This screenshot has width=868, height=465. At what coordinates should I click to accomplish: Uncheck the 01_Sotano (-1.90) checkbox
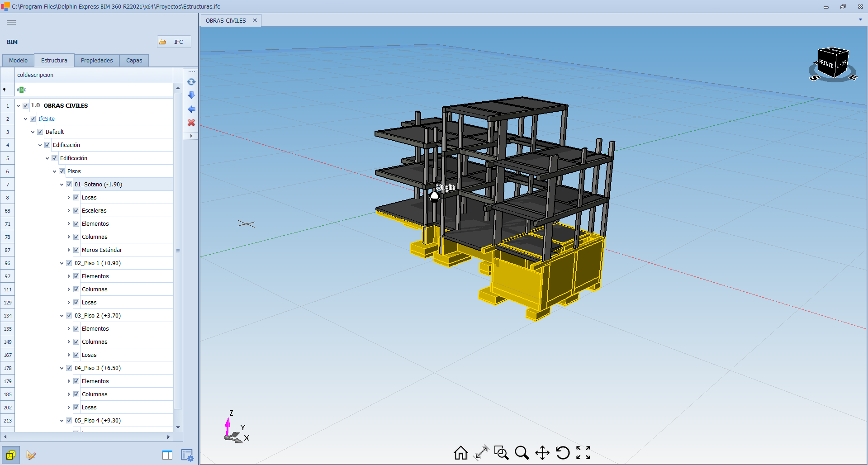[x=69, y=185]
